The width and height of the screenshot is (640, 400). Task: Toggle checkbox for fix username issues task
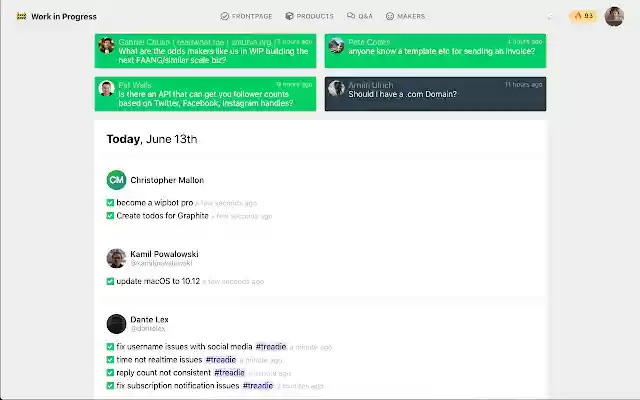pyautogui.click(x=110, y=347)
